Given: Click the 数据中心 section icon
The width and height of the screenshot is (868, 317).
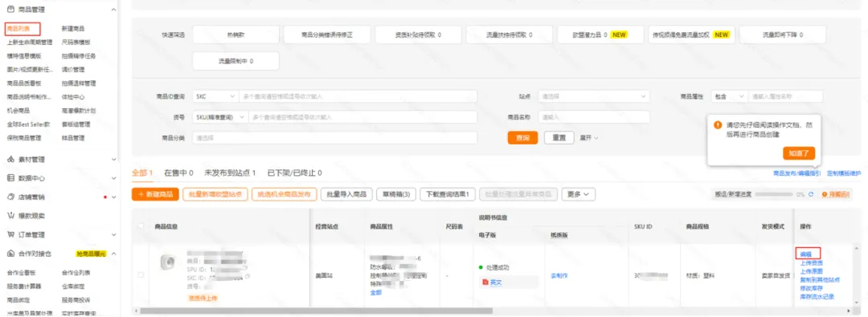Looking at the screenshot, I should tap(10, 178).
